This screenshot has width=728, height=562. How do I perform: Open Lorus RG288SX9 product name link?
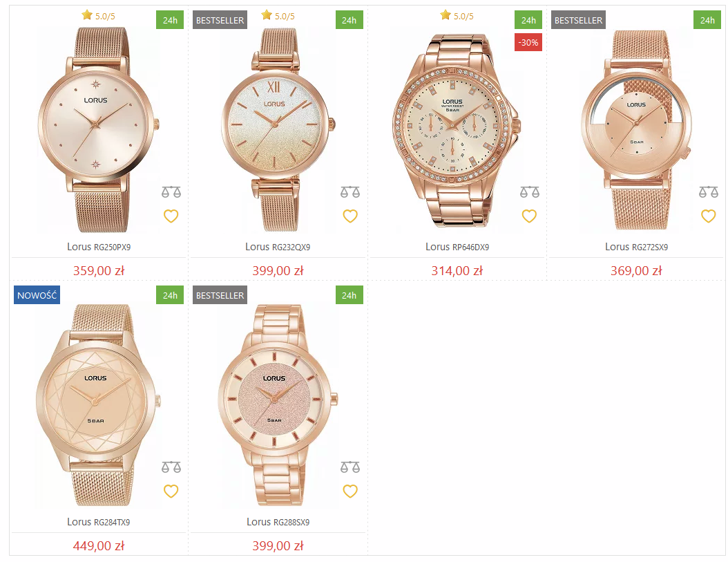click(278, 522)
